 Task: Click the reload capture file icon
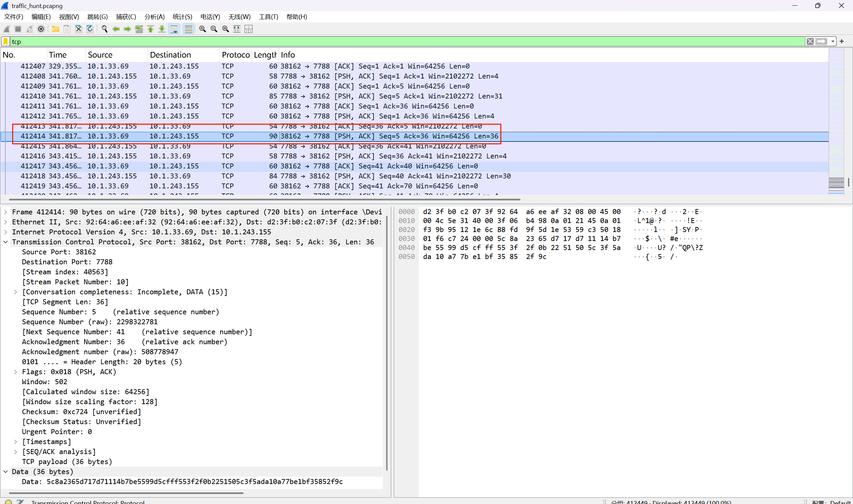pos(90,29)
